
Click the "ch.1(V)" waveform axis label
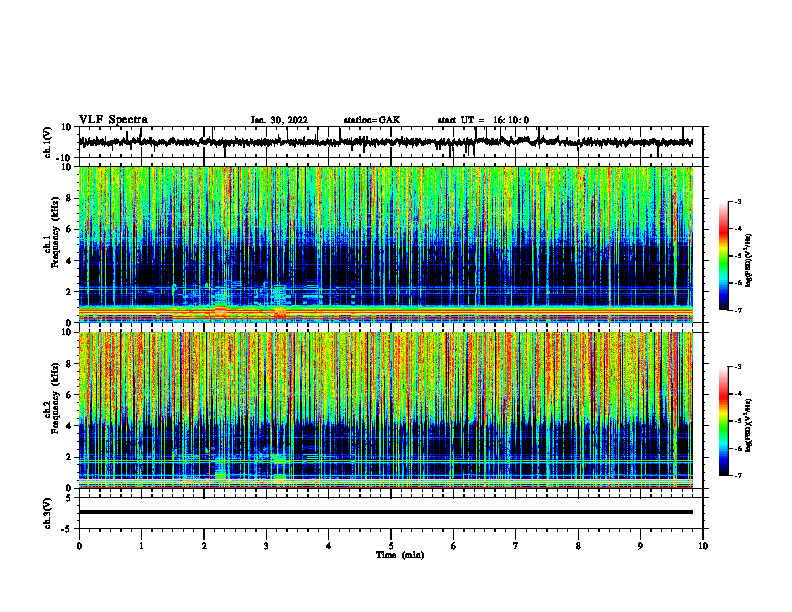(x=48, y=142)
